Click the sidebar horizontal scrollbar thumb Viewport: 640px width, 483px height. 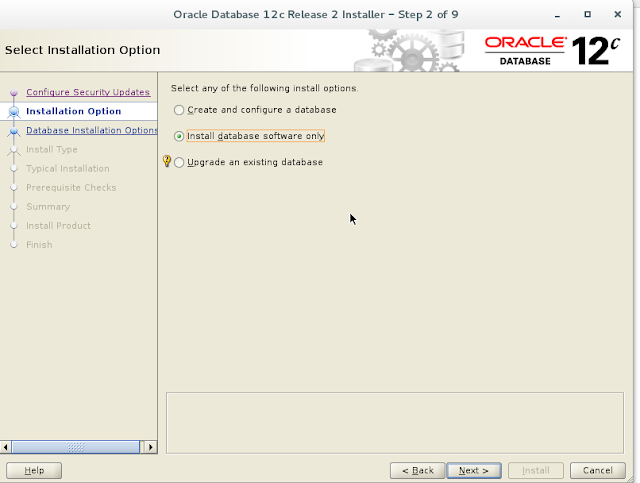coord(76,447)
